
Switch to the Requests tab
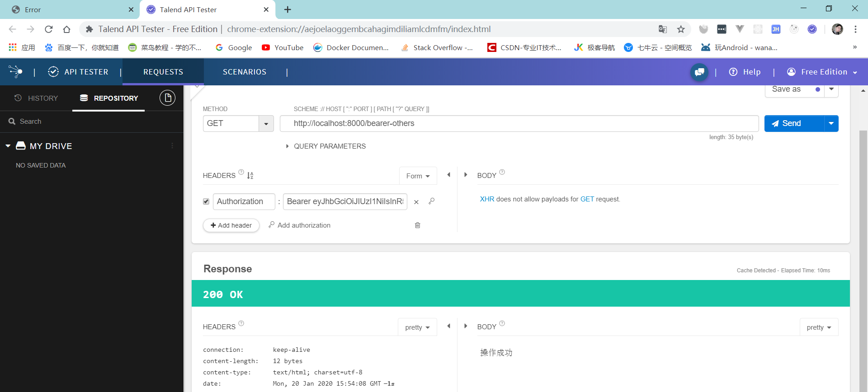[163, 72]
